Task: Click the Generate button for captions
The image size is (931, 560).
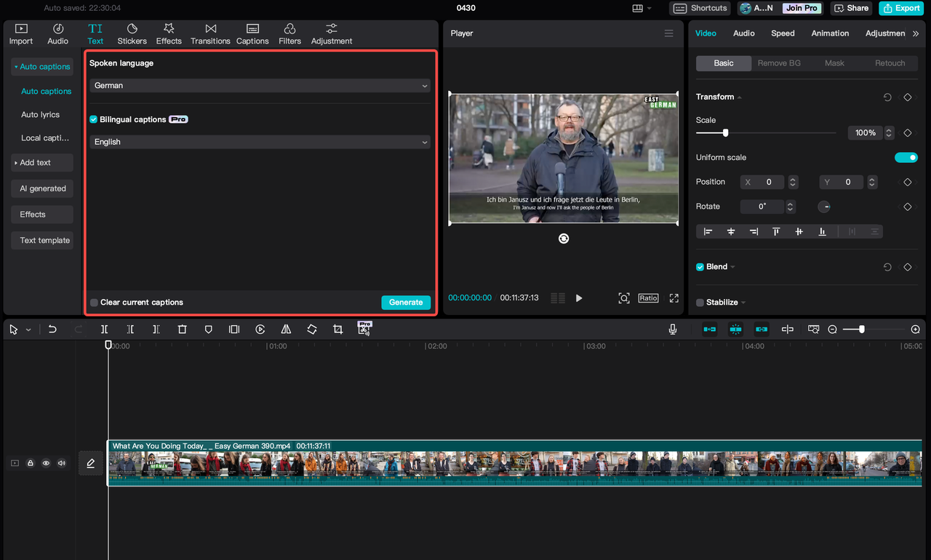Action: pyautogui.click(x=406, y=302)
